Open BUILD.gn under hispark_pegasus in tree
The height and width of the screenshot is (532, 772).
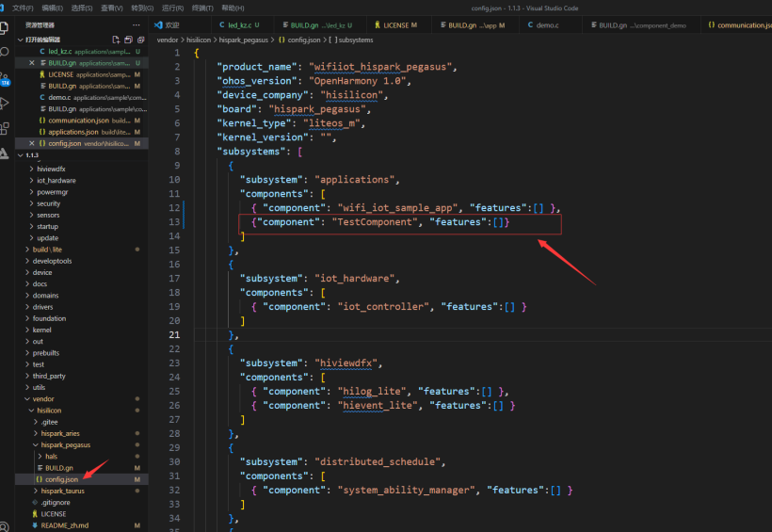pos(59,468)
